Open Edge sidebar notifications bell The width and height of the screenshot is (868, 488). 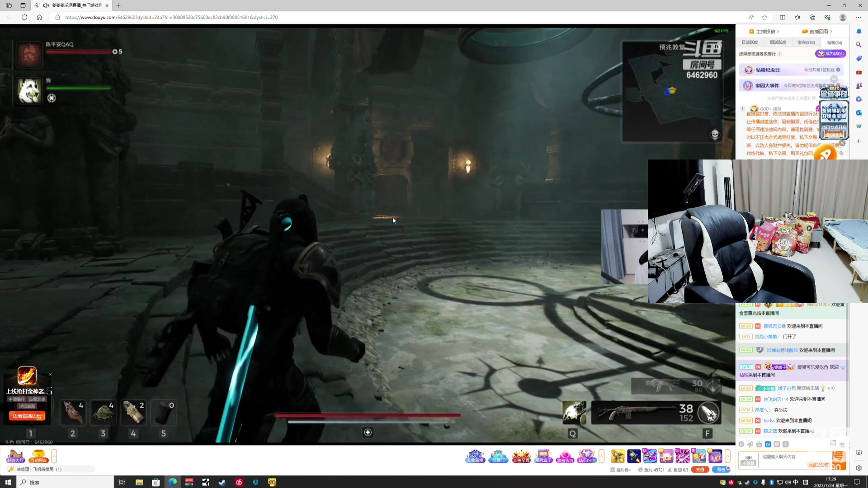859,31
